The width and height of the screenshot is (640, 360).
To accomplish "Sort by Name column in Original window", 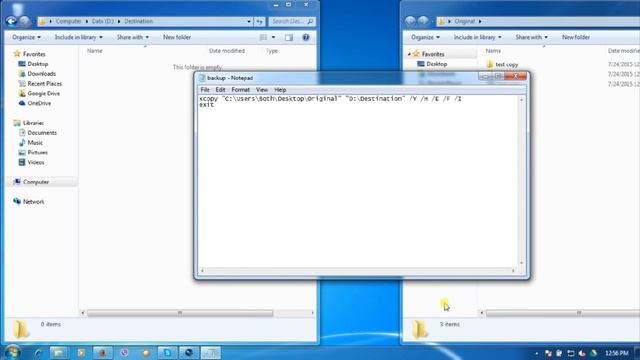I will [x=493, y=51].
